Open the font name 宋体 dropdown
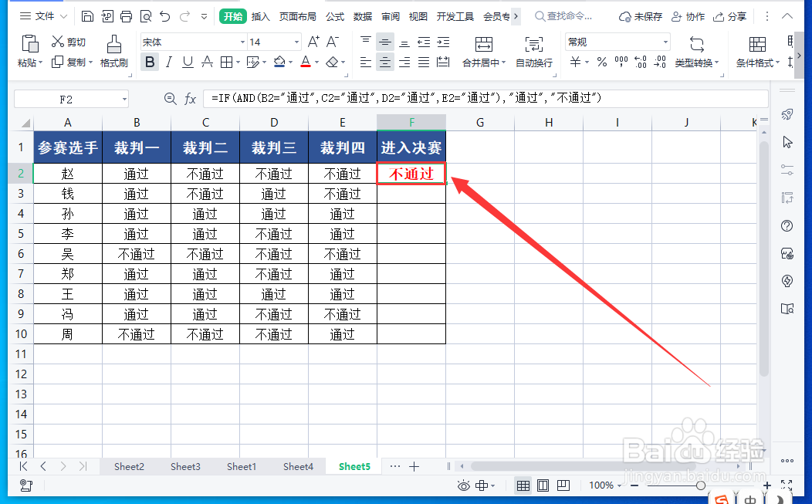812x504 pixels. [242, 42]
